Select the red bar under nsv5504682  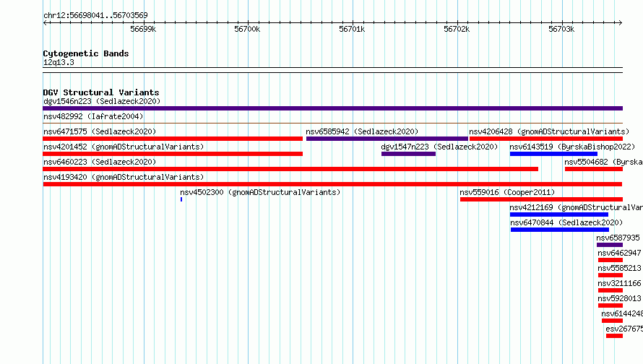tap(594, 169)
